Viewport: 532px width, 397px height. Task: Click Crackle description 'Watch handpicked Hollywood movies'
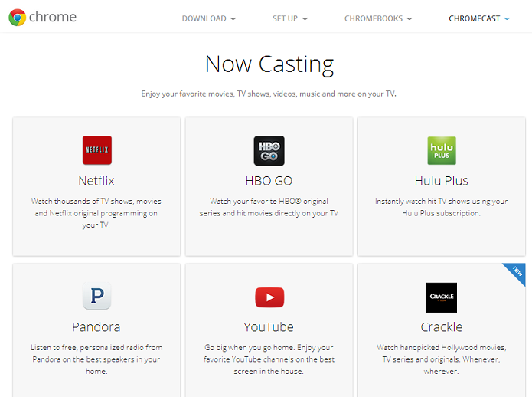point(442,359)
